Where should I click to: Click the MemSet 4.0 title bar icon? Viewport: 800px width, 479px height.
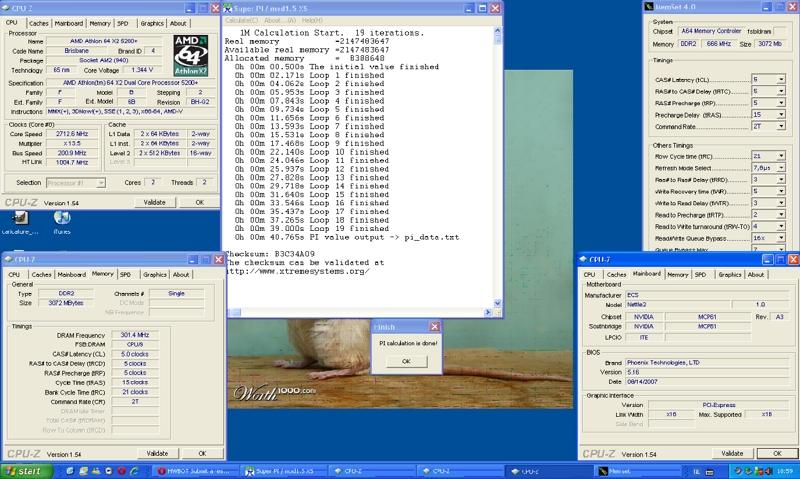pyautogui.click(x=649, y=7)
